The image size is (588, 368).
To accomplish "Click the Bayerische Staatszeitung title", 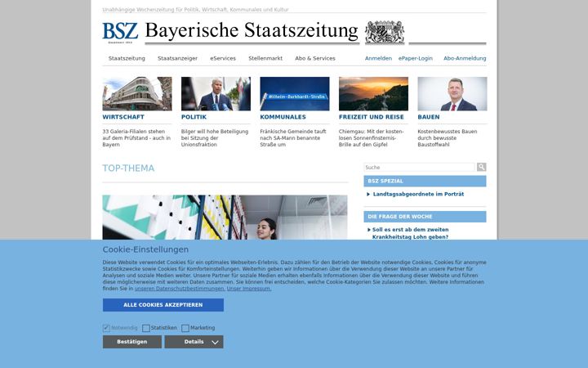I will (x=252, y=31).
